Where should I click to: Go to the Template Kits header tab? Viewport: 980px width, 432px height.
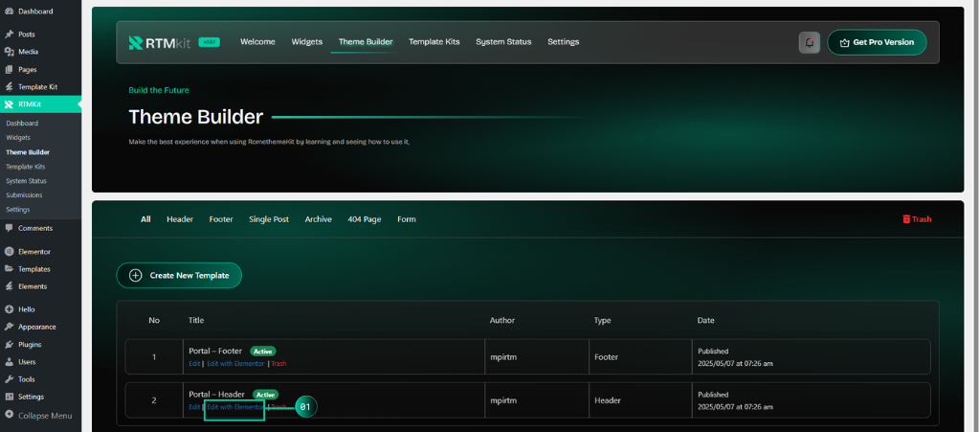click(x=434, y=42)
